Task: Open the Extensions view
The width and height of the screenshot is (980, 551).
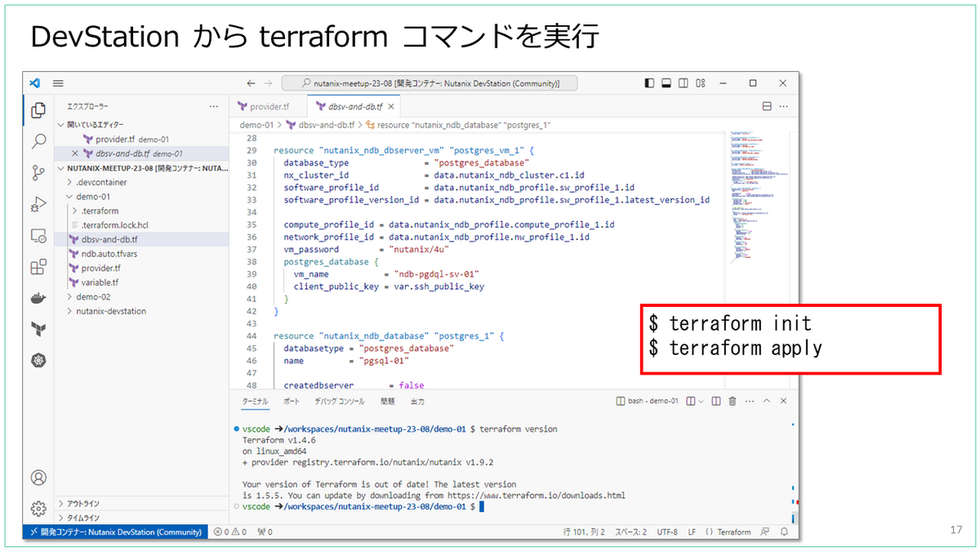Action: coord(38,267)
